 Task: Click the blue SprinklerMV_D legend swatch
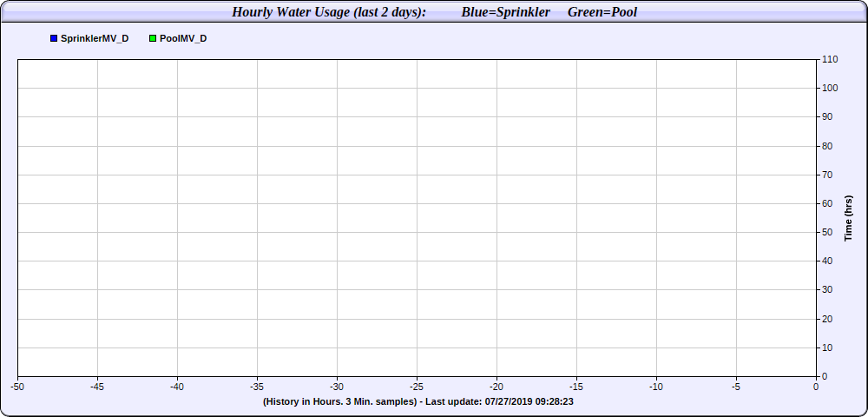click(54, 39)
